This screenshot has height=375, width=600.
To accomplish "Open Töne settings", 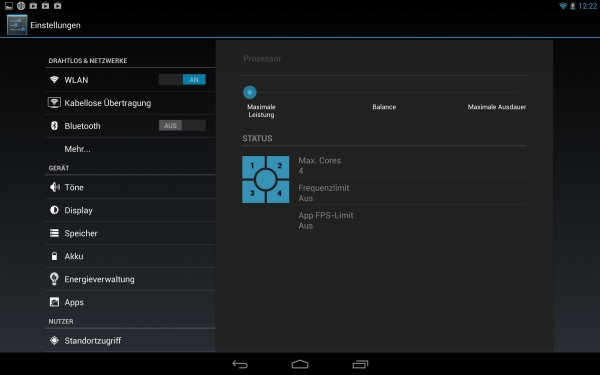I will click(x=130, y=187).
